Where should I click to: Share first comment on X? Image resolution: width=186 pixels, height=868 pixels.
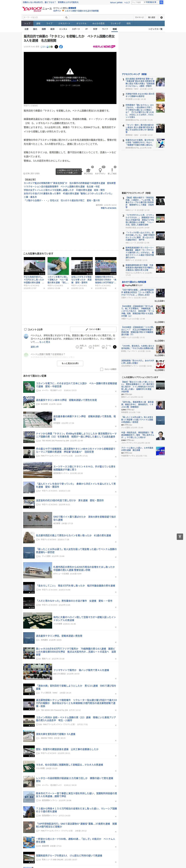114,347
